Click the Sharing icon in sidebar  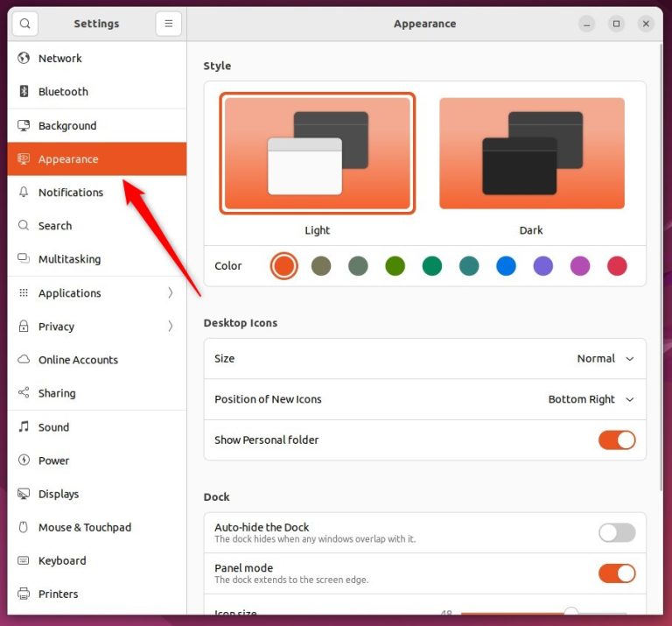[24, 394]
